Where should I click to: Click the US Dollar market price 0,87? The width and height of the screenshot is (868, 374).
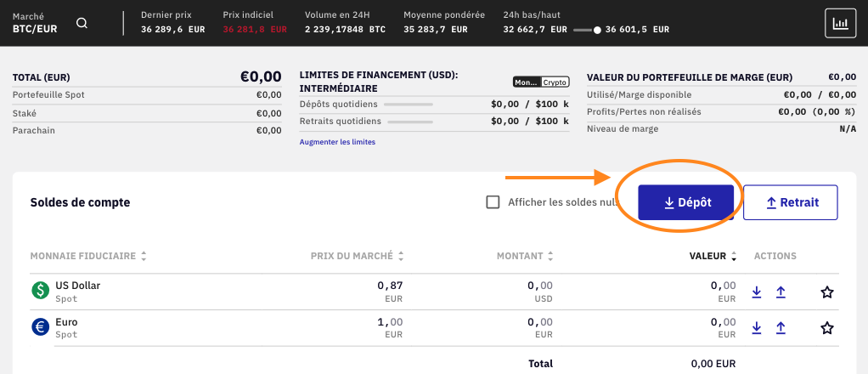[x=391, y=286]
